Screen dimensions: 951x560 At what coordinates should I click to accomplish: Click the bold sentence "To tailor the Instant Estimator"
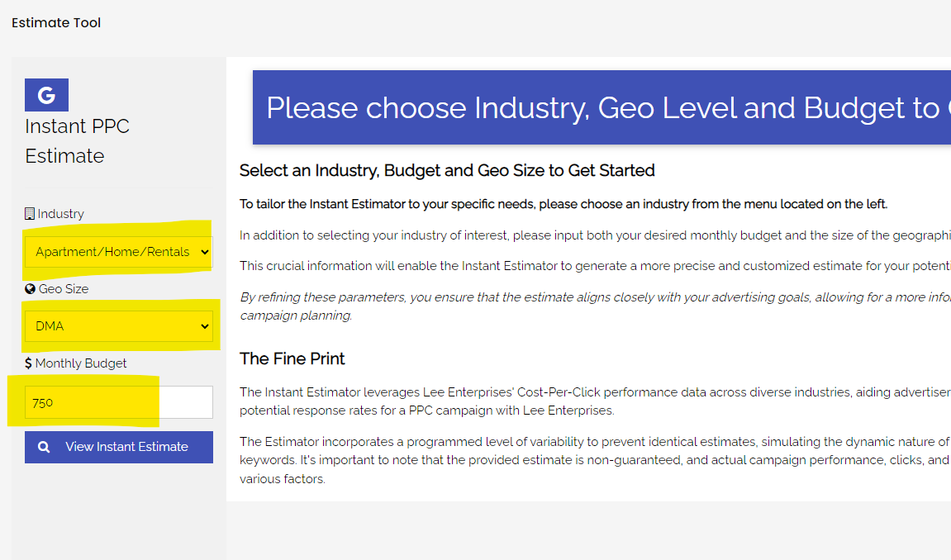[563, 204]
